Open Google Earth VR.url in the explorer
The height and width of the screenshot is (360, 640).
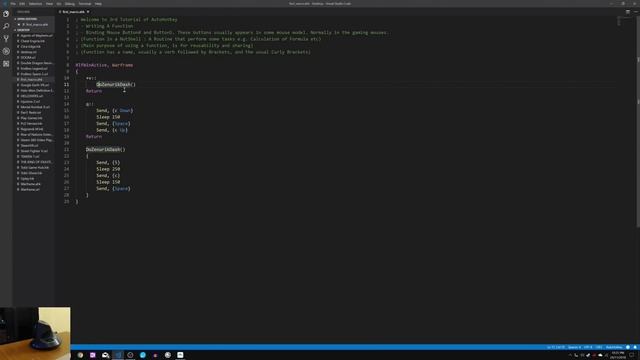[35, 85]
